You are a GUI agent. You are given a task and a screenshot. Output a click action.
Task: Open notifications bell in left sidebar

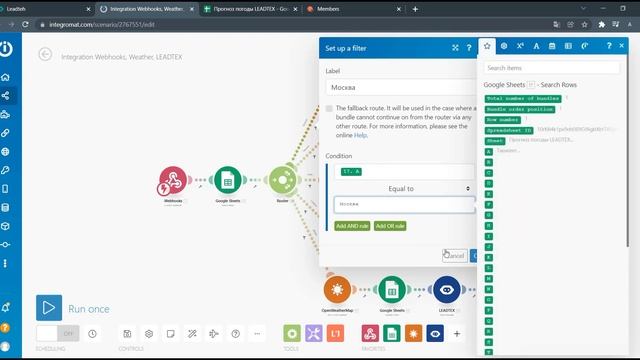(5, 308)
